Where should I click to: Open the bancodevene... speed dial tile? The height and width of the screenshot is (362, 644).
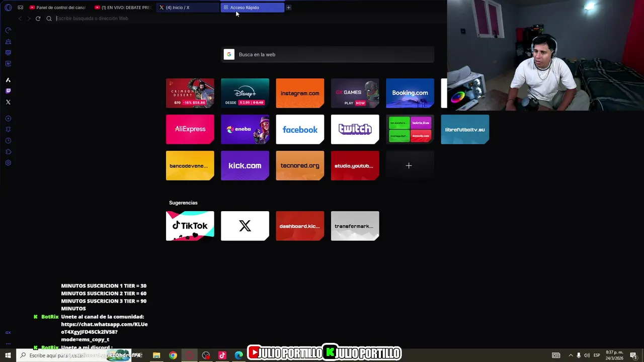point(190,165)
